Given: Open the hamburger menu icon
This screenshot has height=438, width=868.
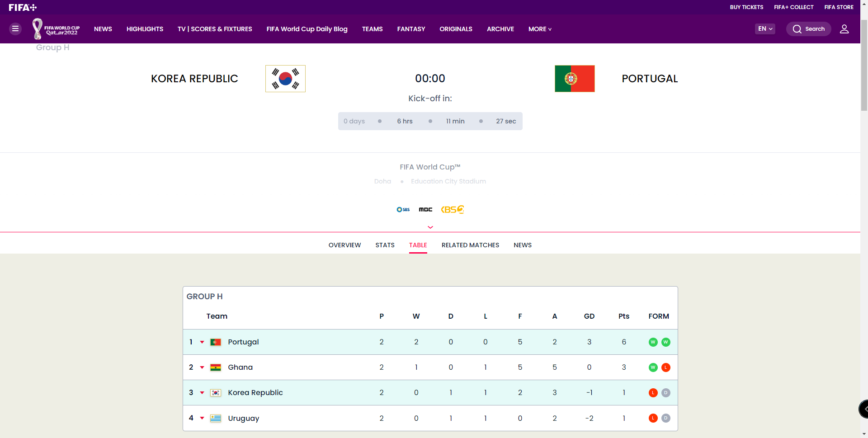Looking at the screenshot, I should 15,29.
